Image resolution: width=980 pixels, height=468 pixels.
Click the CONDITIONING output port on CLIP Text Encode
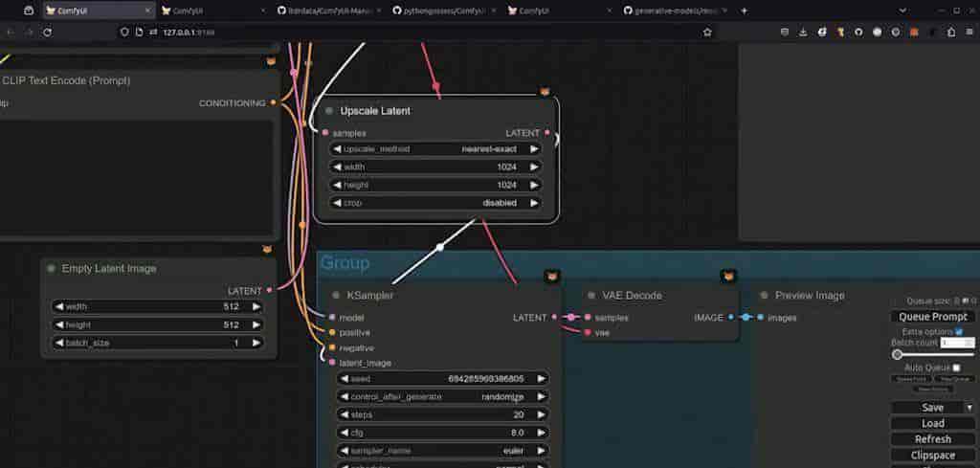pos(273,102)
